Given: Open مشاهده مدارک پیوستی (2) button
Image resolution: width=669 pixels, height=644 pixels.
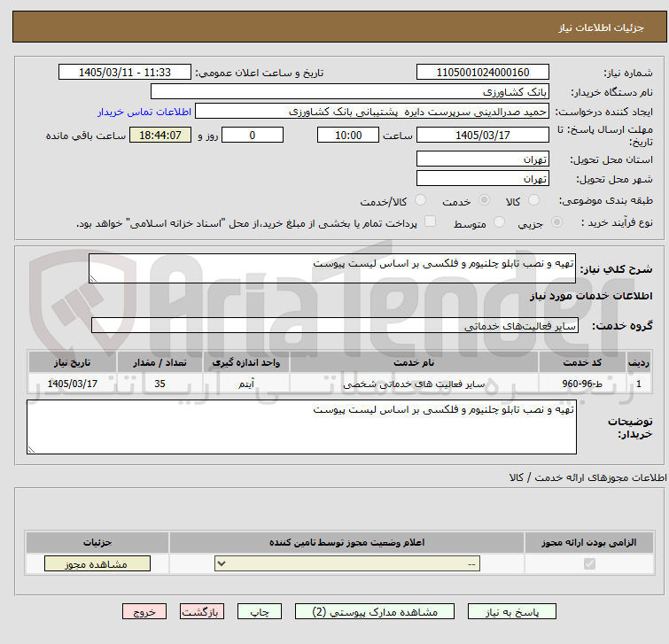Looking at the screenshot, I should pyautogui.click(x=375, y=611).
